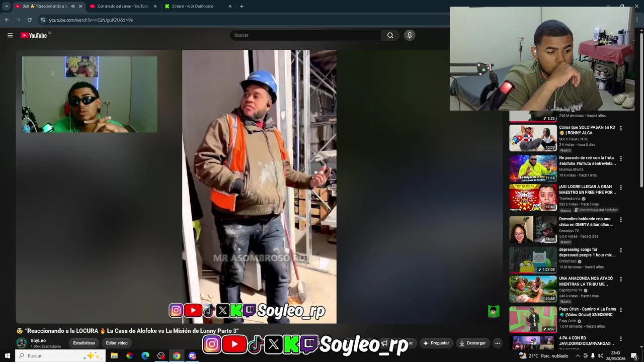
Task: Open the clock showing 23:43
Action: coord(615,356)
